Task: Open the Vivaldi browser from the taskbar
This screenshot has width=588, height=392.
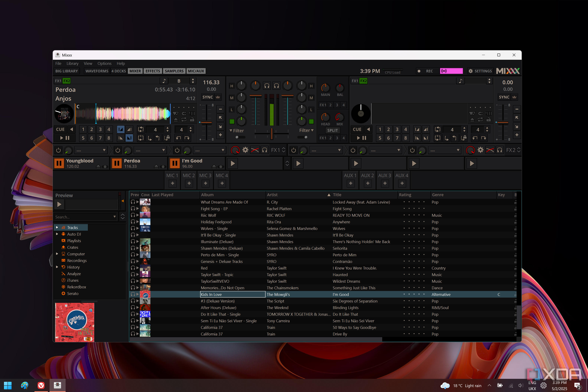Action: click(41, 385)
